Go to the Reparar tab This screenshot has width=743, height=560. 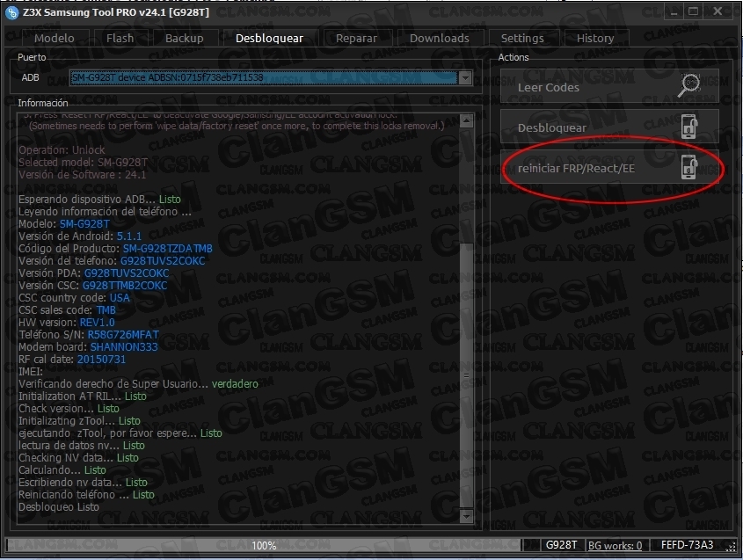pyautogui.click(x=357, y=39)
